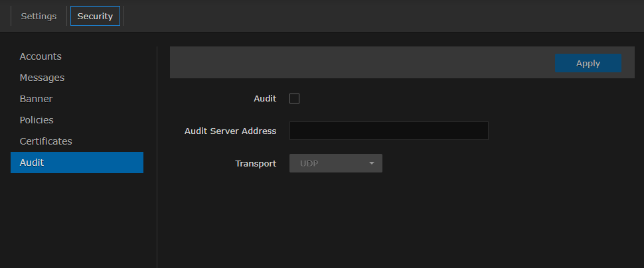Select the Security tab
Screen dimensions: 644x268
pos(95,16)
